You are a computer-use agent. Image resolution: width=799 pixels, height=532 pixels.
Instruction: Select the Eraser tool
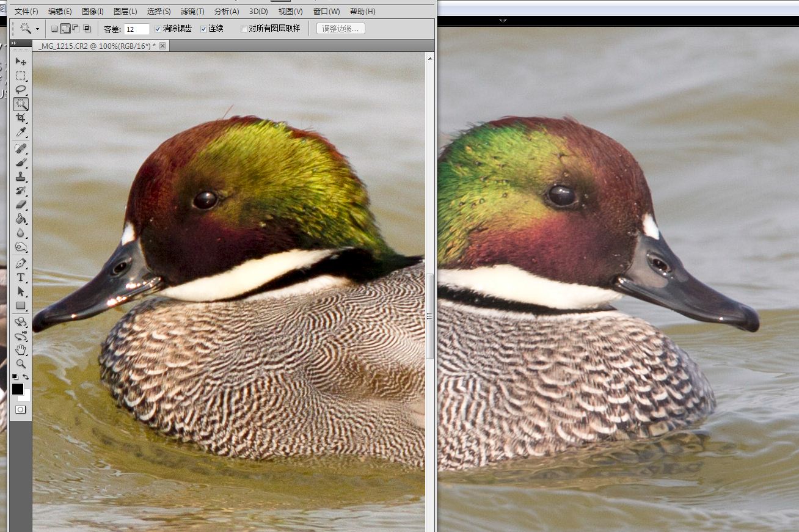(21, 205)
